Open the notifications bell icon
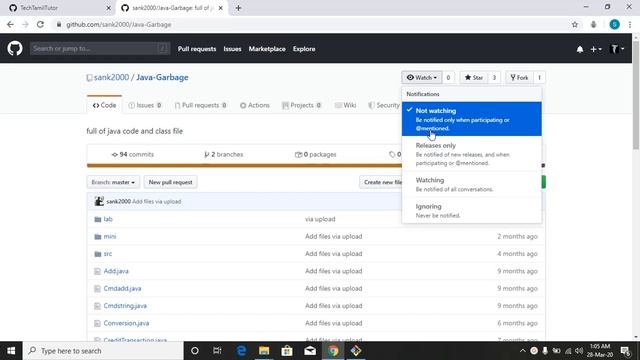The height and width of the screenshot is (360, 640). pos(580,49)
